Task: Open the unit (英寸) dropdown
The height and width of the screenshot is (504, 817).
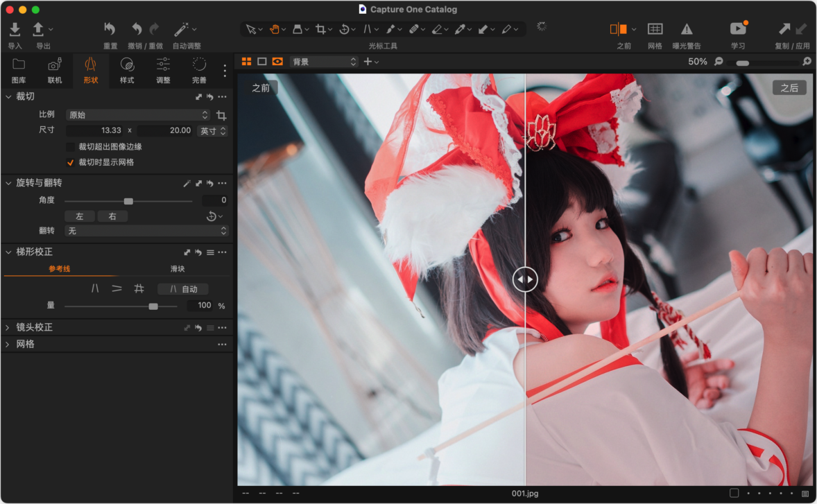Action: point(213,131)
